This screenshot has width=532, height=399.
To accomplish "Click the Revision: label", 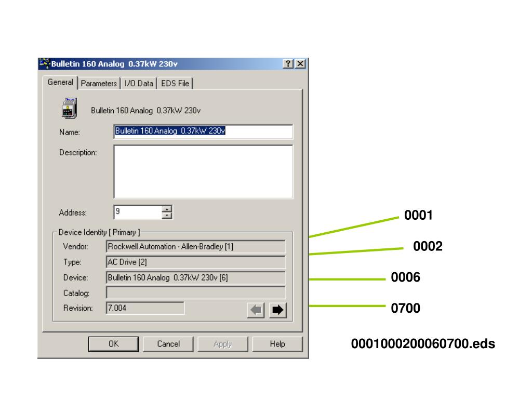I will point(78,308).
